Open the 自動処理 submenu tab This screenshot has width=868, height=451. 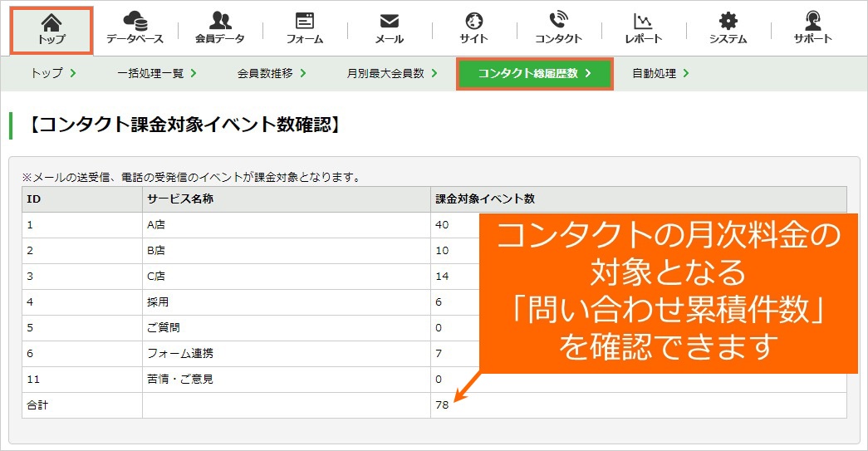[x=660, y=73]
